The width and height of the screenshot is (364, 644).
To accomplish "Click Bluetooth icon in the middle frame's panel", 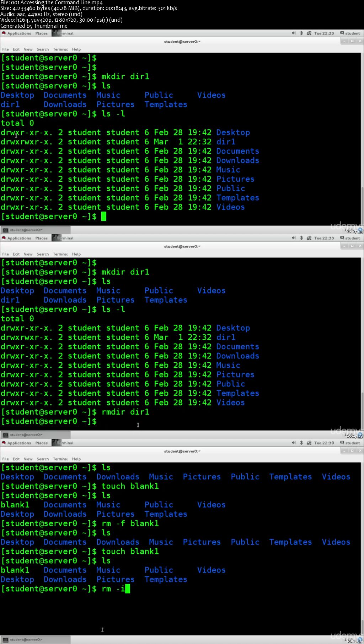I will [x=301, y=238].
